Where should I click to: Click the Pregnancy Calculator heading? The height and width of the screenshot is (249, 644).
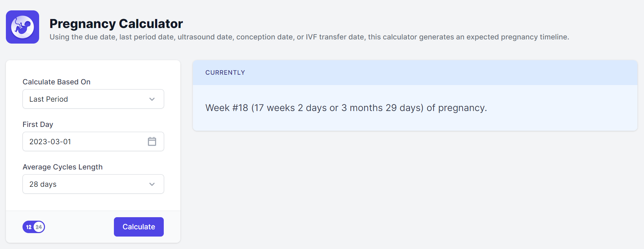(x=116, y=24)
